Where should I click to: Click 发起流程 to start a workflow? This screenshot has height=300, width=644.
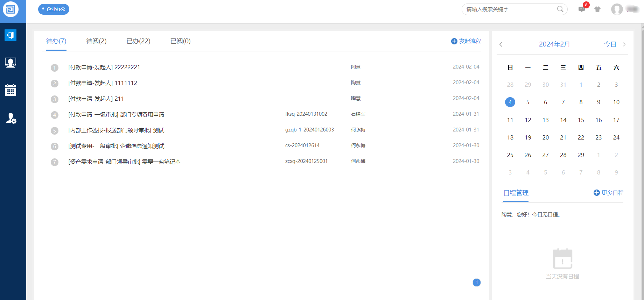pyautogui.click(x=466, y=41)
